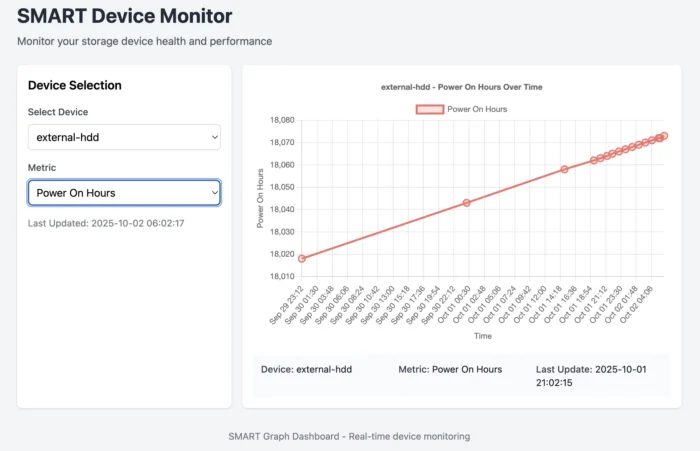
Task: Click the SMART Device Monitor page title
Action: coord(125,17)
